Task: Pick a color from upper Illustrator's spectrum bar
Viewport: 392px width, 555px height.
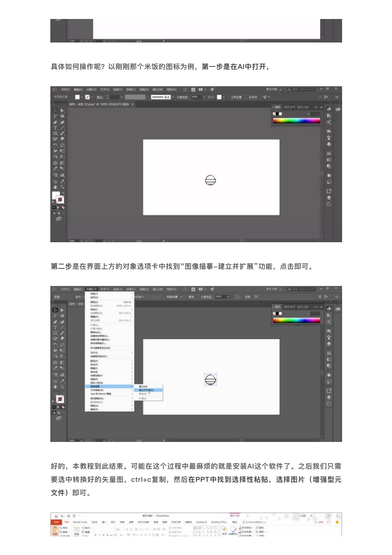Action: [296, 120]
